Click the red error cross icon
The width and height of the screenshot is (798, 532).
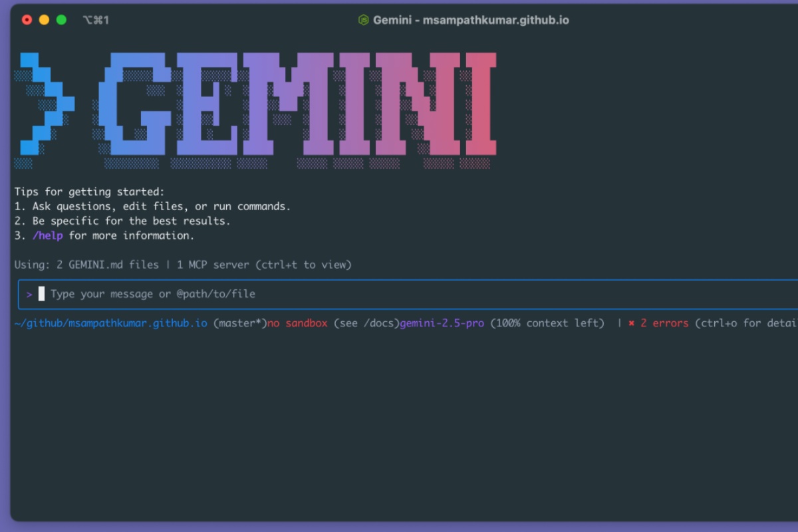tap(632, 323)
